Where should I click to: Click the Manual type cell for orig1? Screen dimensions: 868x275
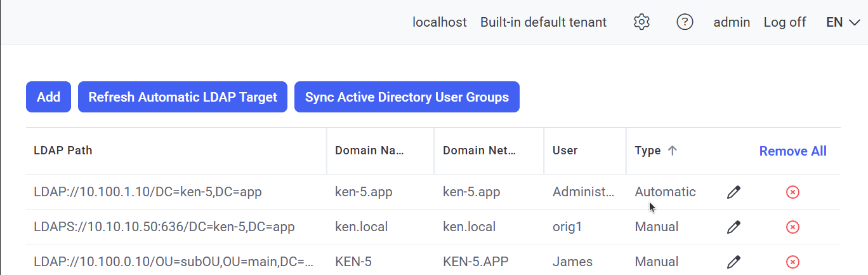click(x=657, y=227)
